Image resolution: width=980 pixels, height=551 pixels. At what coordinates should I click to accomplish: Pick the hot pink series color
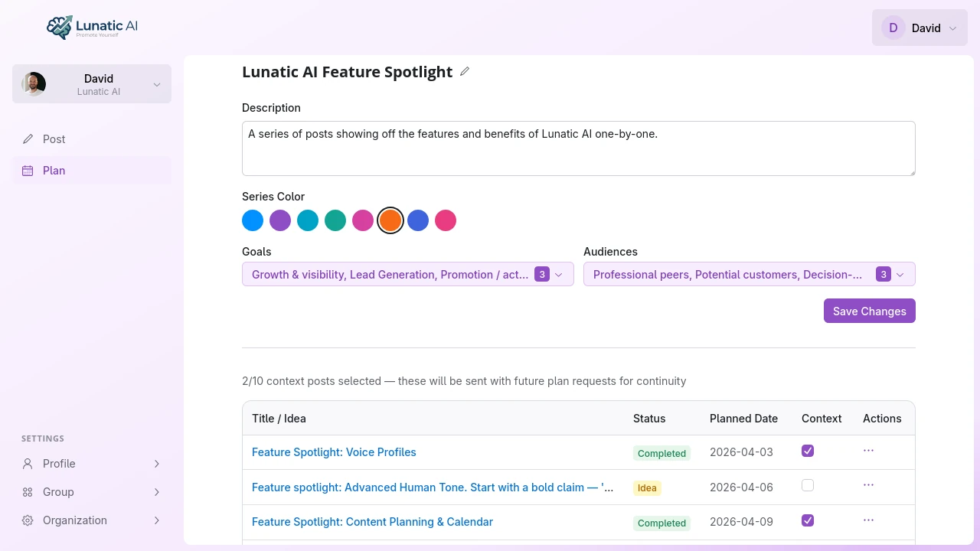446,220
